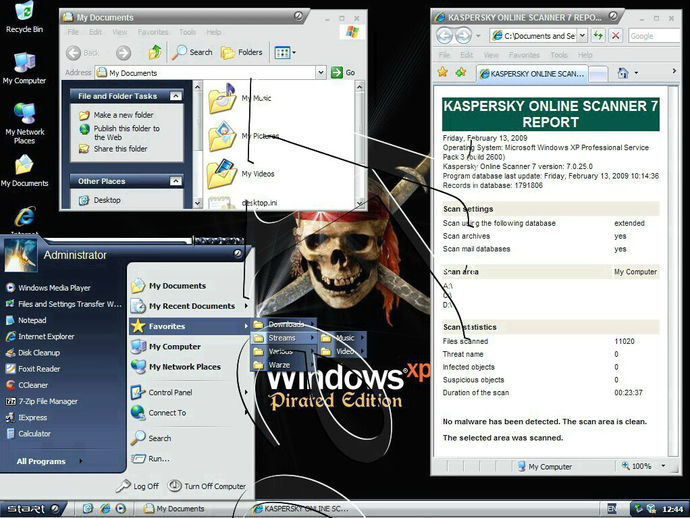Open My Network Places desktop icon
This screenshot has width=690, height=518.
(24, 123)
